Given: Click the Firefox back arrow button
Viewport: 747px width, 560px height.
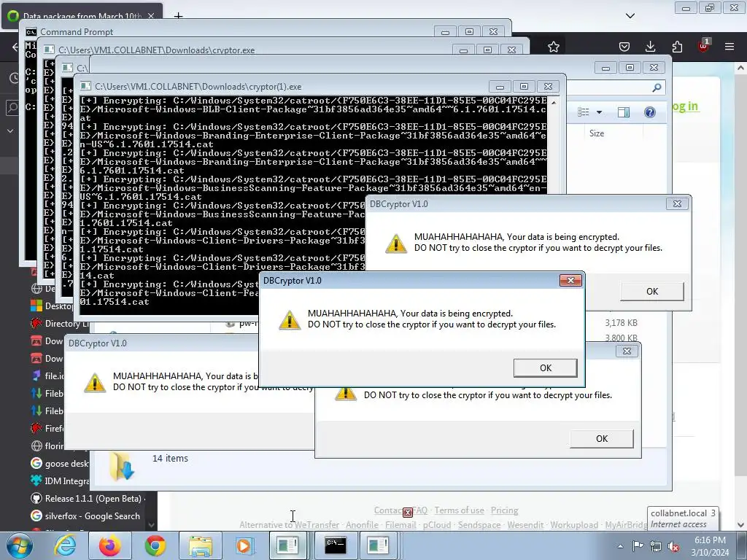Looking at the screenshot, I should pos(15,47).
